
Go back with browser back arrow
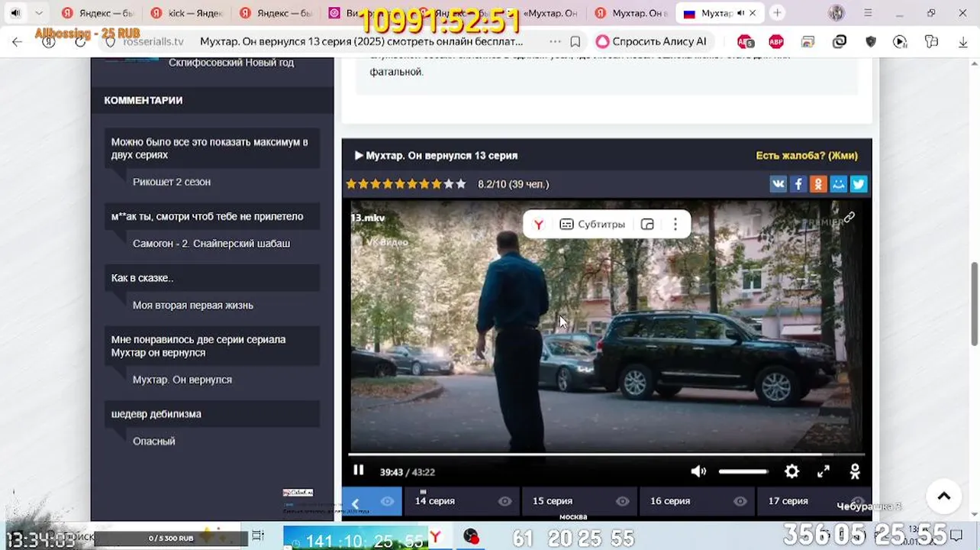point(18,42)
